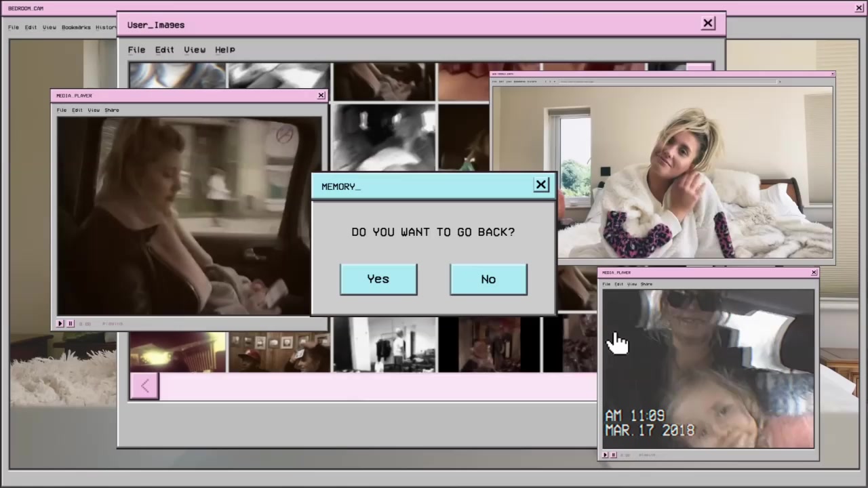This screenshot has height=488, width=868.
Task: Open File menu in User_Images window
Action: 136,49
